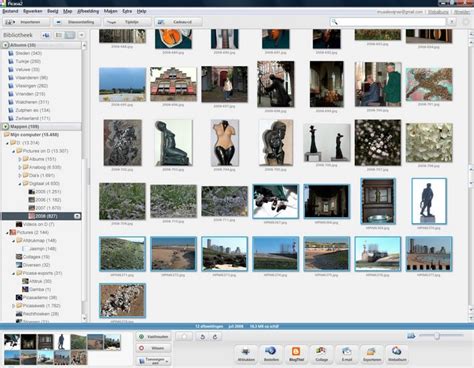Open the library view options dropdown
The width and height of the screenshot is (474, 368).
coord(81,35)
